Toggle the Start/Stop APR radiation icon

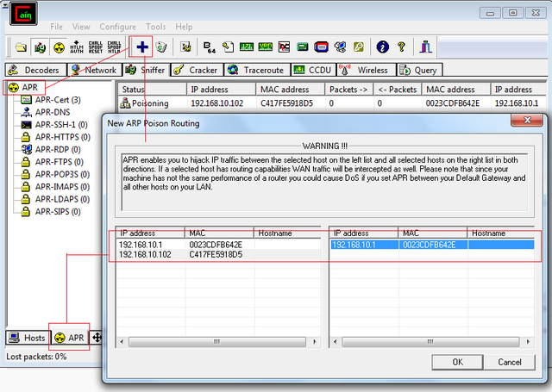59,47
